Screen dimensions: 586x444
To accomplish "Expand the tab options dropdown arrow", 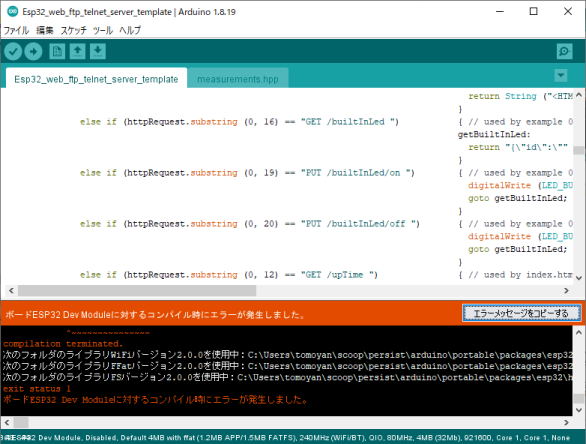I will click(561, 75).
